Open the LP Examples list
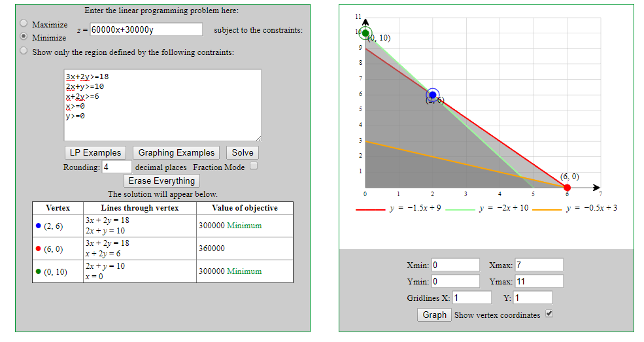 click(x=95, y=152)
